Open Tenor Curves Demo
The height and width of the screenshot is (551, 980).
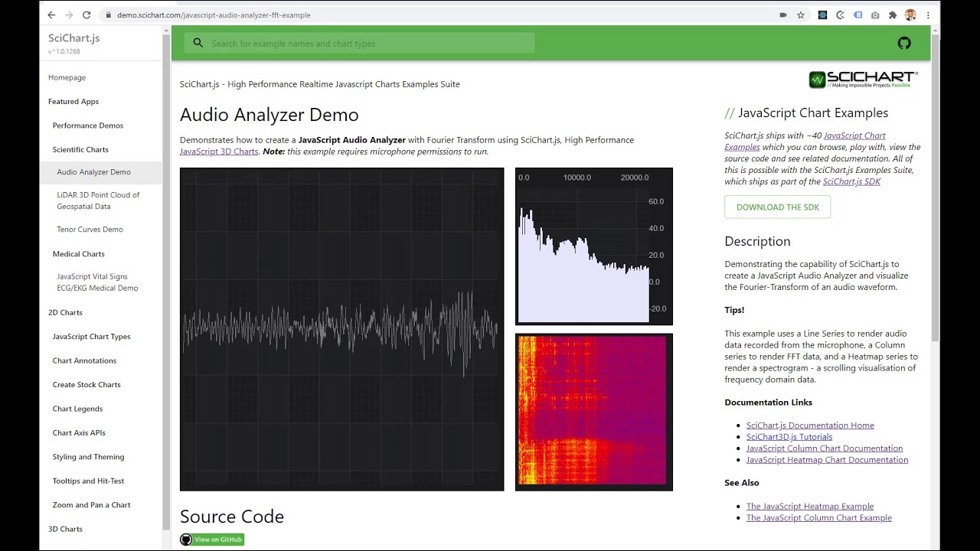click(x=90, y=230)
